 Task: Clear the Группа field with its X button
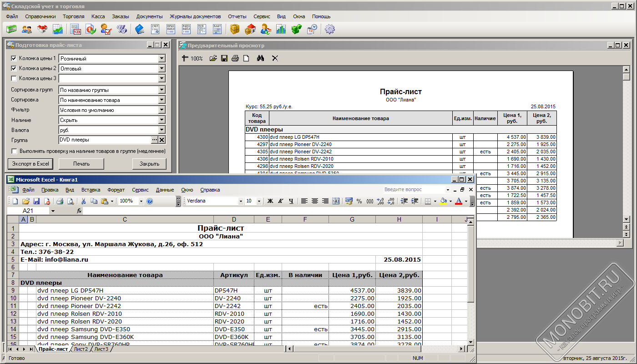pos(162,140)
